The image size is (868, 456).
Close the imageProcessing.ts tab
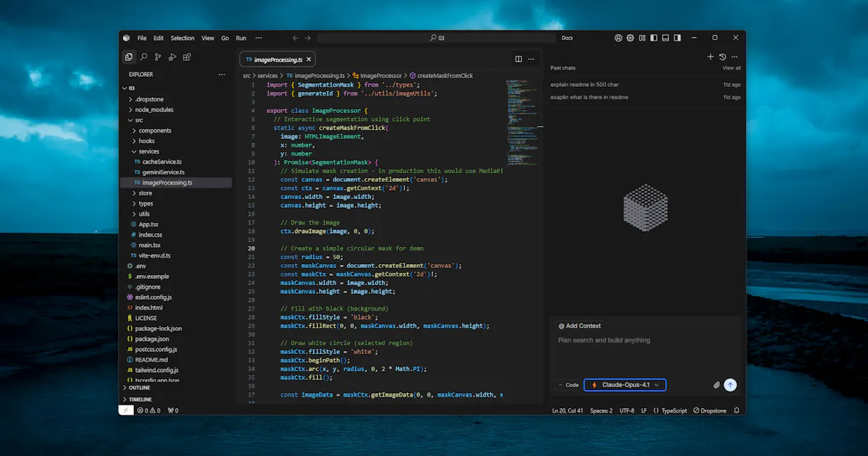click(309, 59)
